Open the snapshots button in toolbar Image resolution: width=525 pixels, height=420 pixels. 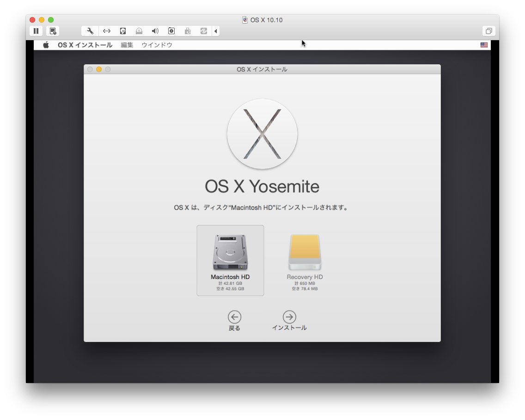(x=53, y=31)
